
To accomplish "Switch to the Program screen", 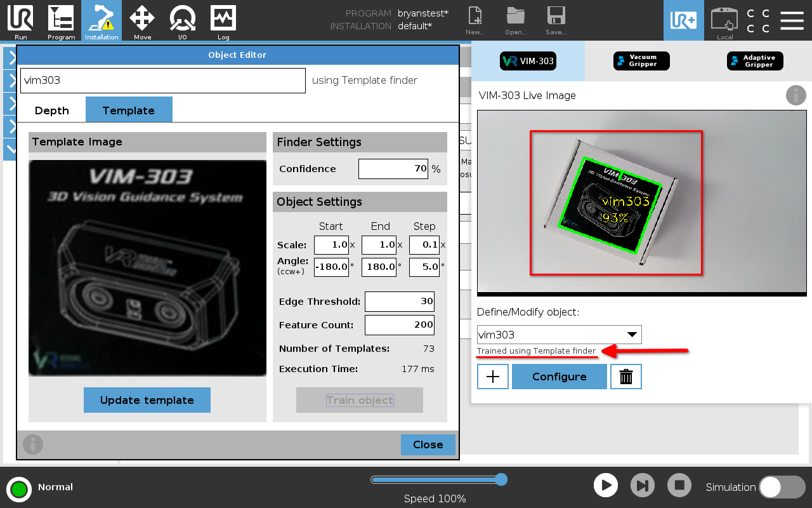I will 61,21.
